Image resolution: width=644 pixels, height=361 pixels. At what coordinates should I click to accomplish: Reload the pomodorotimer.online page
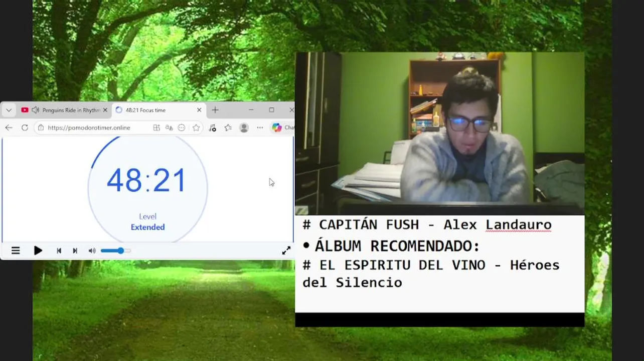point(25,128)
